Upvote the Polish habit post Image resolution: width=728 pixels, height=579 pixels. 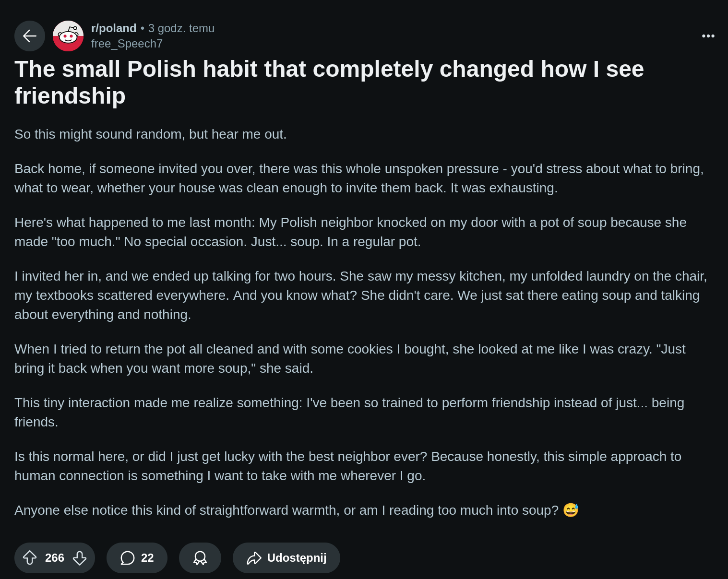[x=30, y=558]
